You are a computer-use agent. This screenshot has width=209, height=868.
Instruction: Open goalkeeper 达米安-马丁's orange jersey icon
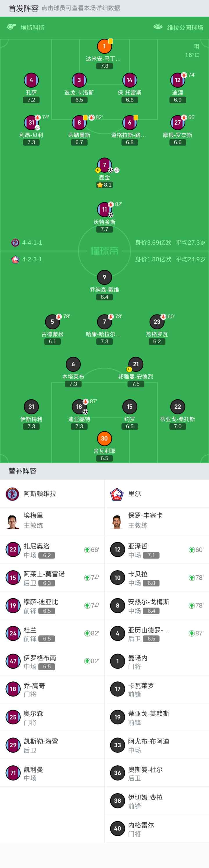(x=104, y=46)
